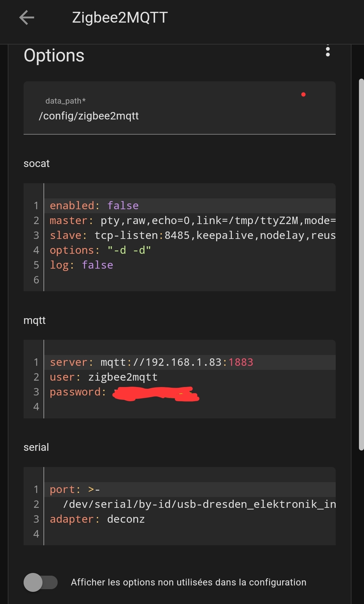The width and height of the screenshot is (364, 604).
Task: Click the serial 'adapter: deconz' line
Action: [190, 519]
